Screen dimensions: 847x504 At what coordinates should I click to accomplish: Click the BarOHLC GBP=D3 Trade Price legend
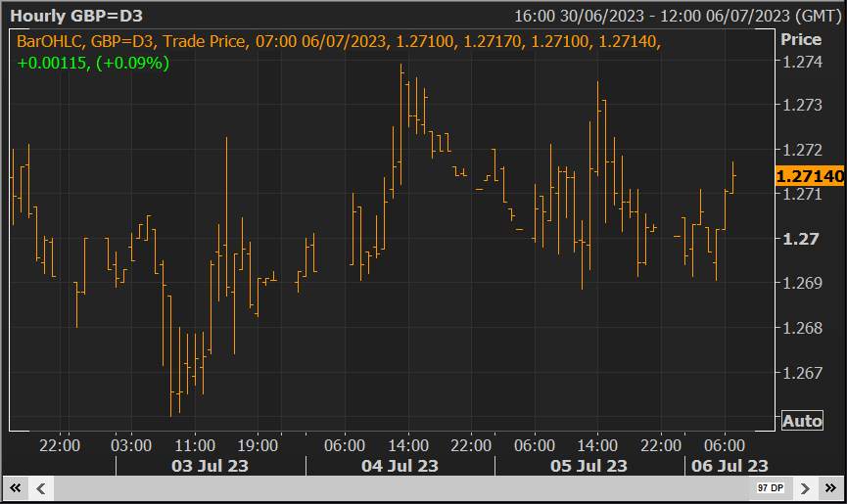pyautogui.click(x=339, y=41)
